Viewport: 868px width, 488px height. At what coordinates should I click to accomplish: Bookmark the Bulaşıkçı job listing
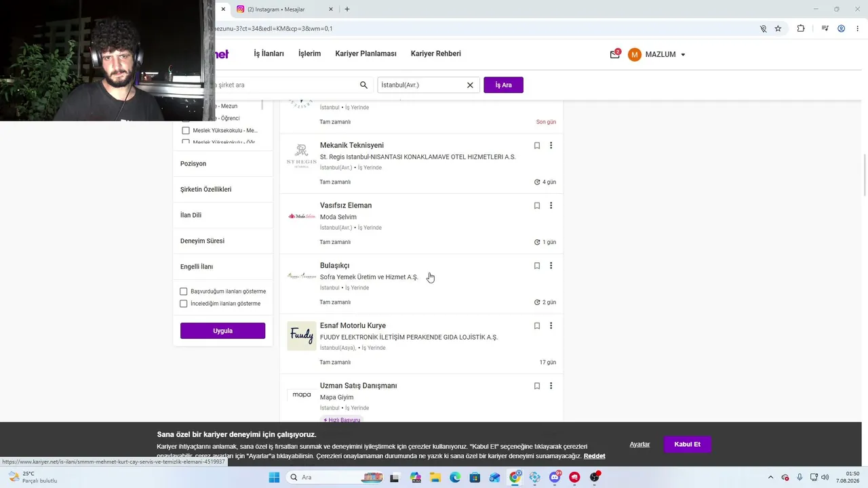point(537,266)
